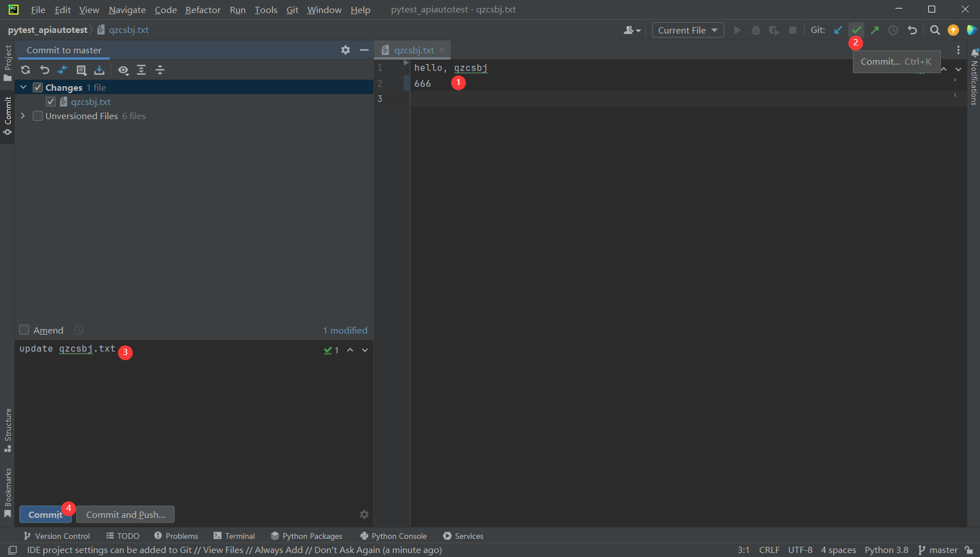This screenshot has height=557, width=980.
Task: Click the orange IDE update icon
Action: point(953,30)
